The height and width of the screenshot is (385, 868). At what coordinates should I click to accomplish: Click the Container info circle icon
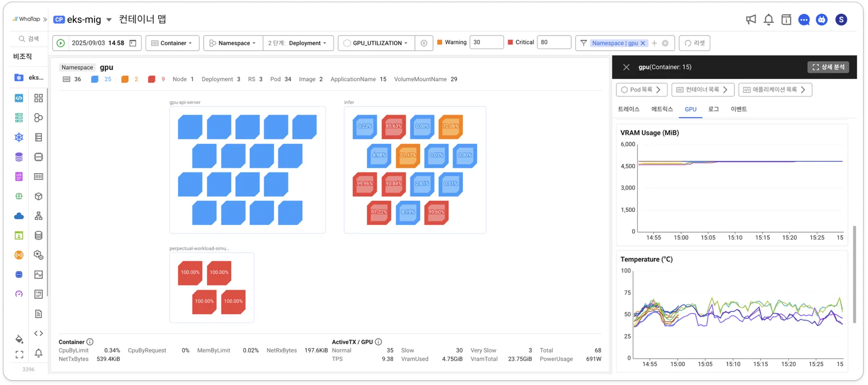pos(90,342)
